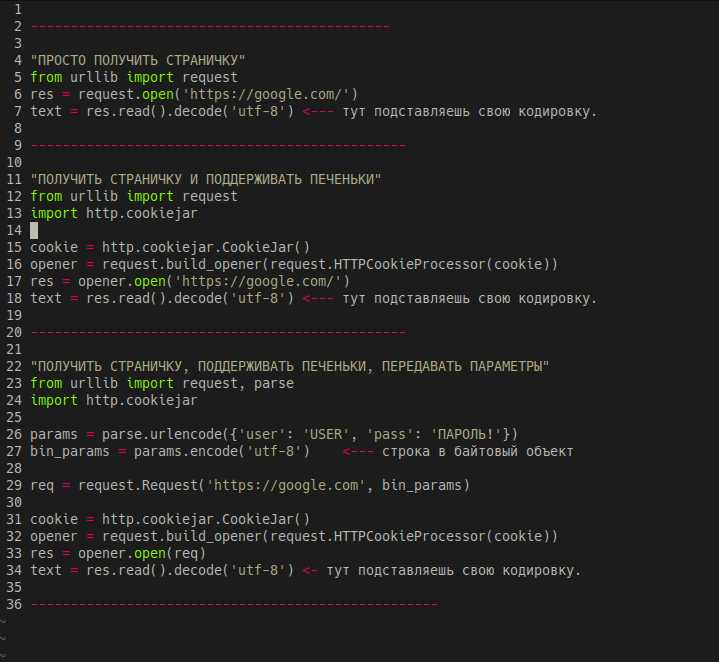Click the build_opener call on line 32

330,536
